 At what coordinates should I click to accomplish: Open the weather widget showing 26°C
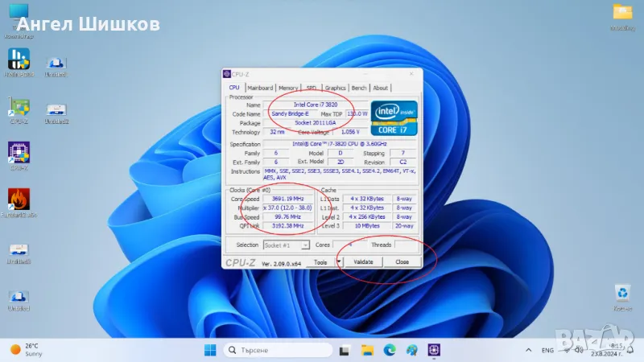tap(26, 350)
